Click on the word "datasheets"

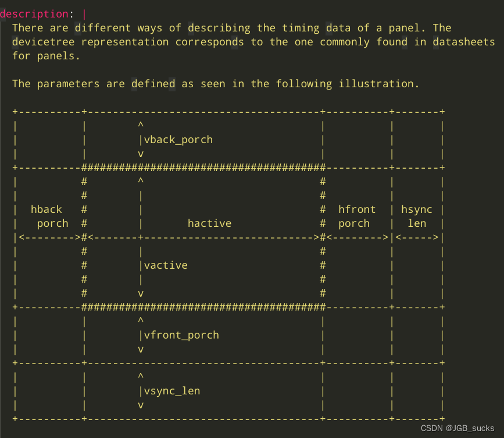click(x=463, y=42)
